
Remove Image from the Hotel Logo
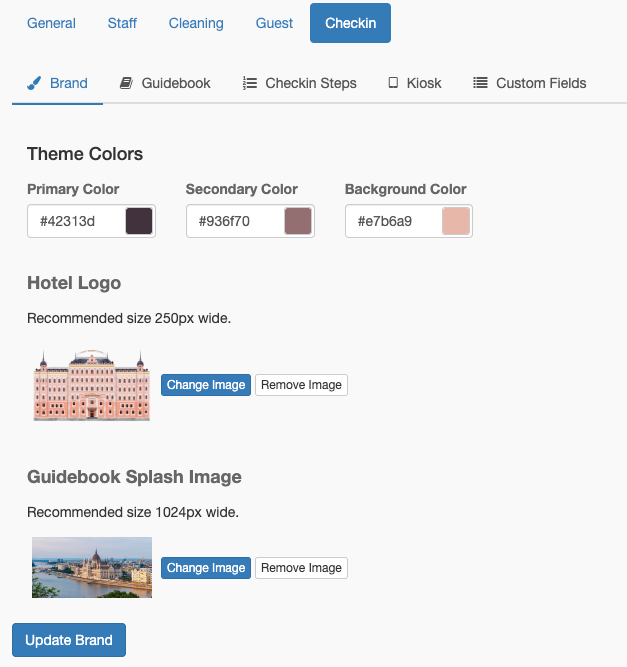[301, 385]
